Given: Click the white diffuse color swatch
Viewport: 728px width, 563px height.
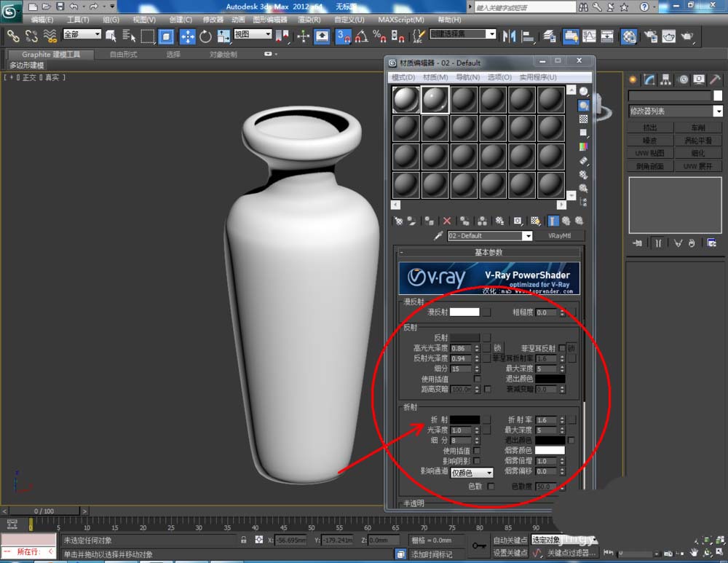Looking at the screenshot, I should (464, 312).
